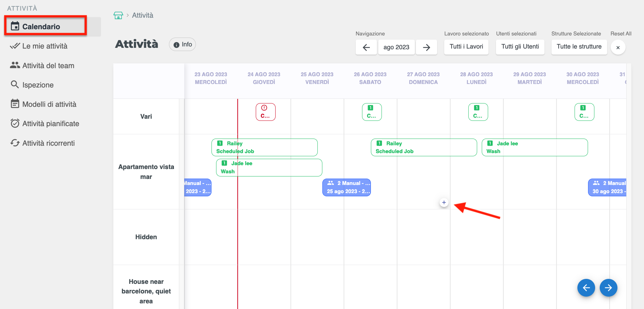This screenshot has height=309, width=644.
Task: Open the Ispezione section
Action: (x=38, y=85)
